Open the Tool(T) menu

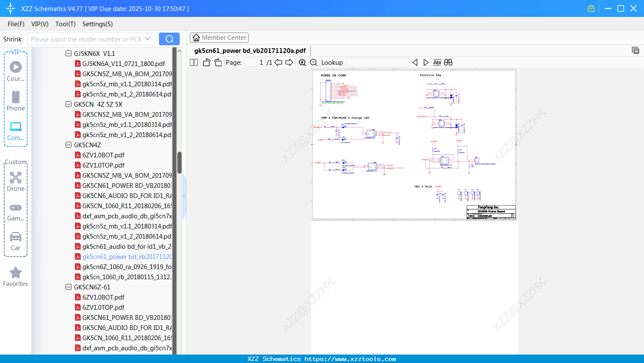pyautogui.click(x=66, y=24)
